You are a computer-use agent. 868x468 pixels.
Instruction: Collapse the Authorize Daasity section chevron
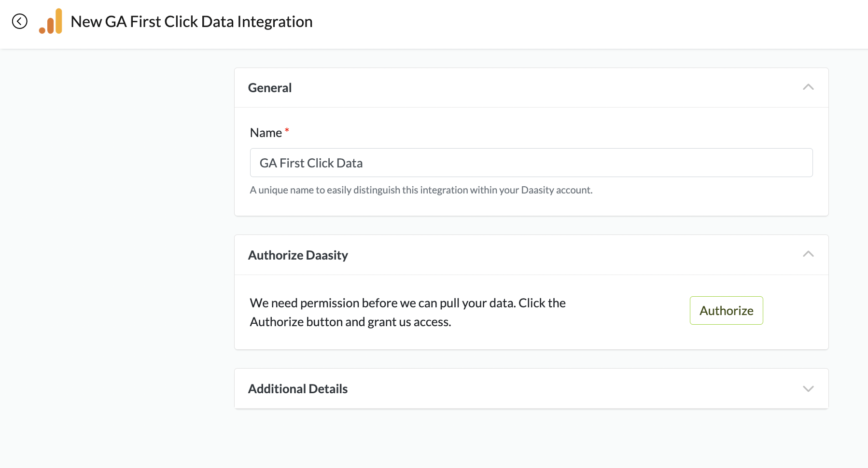click(x=808, y=254)
